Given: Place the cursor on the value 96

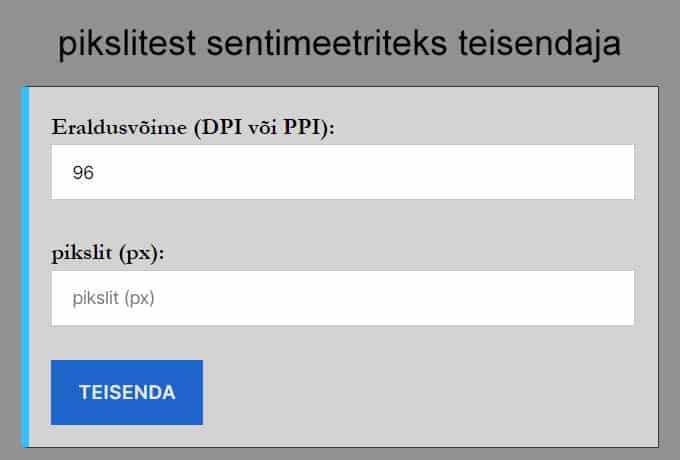Looking at the screenshot, I should (83, 173).
